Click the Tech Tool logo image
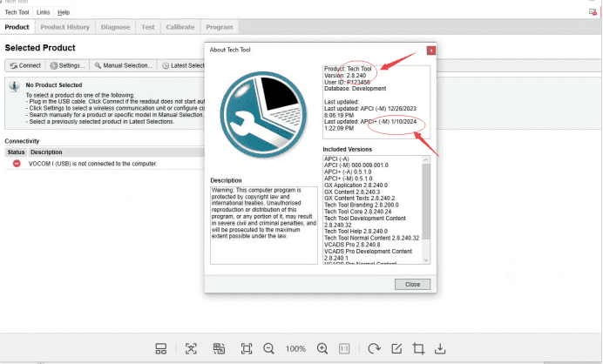603x364 pixels. pyautogui.click(x=264, y=115)
